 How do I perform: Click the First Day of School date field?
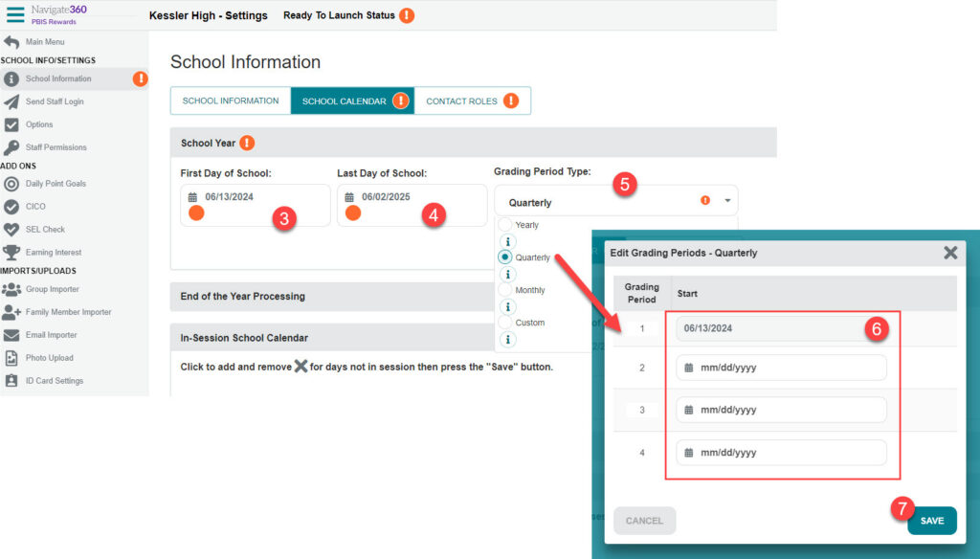(255, 205)
